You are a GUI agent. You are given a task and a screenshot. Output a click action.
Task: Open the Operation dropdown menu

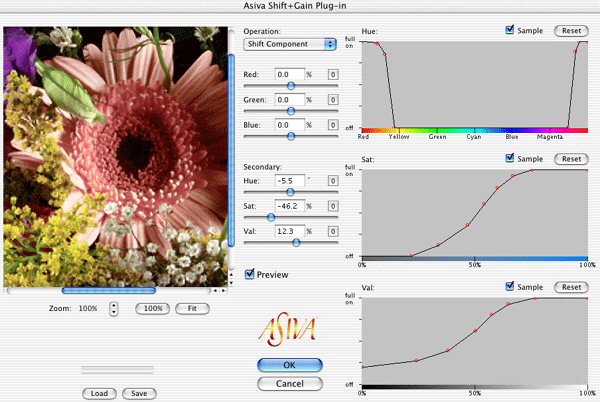click(289, 44)
